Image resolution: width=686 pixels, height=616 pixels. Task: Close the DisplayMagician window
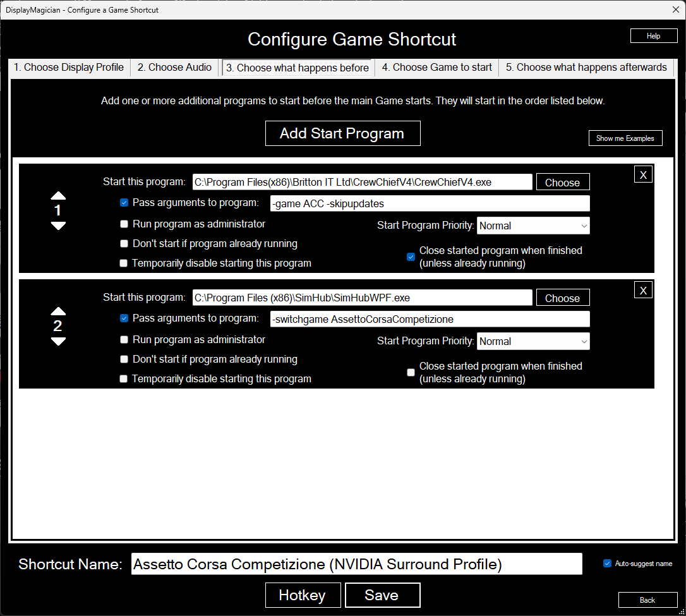tap(675, 9)
